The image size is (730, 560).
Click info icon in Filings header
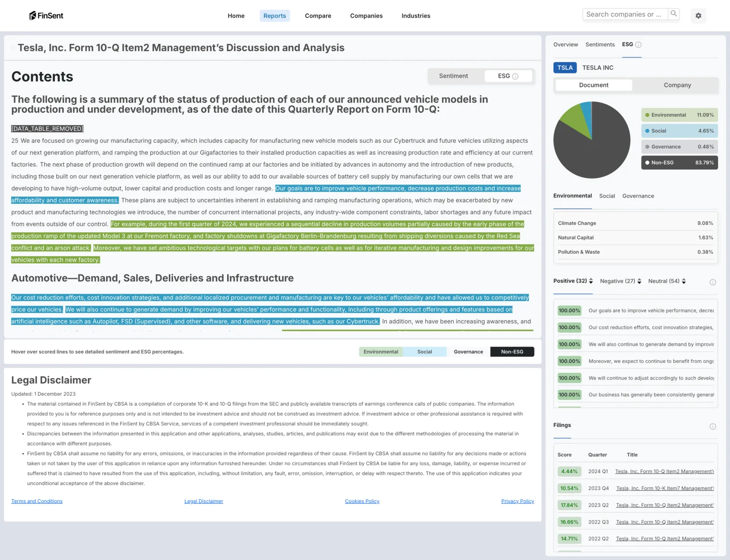(x=713, y=426)
